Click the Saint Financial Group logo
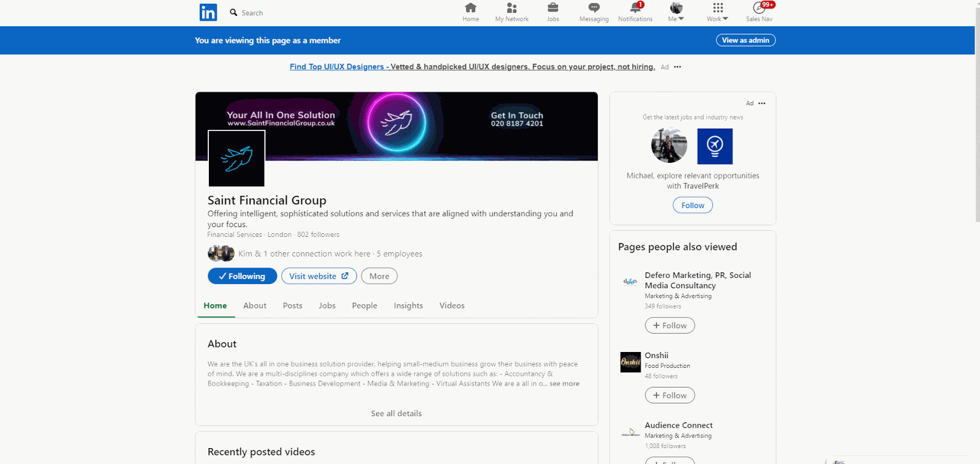 (x=236, y=158)
